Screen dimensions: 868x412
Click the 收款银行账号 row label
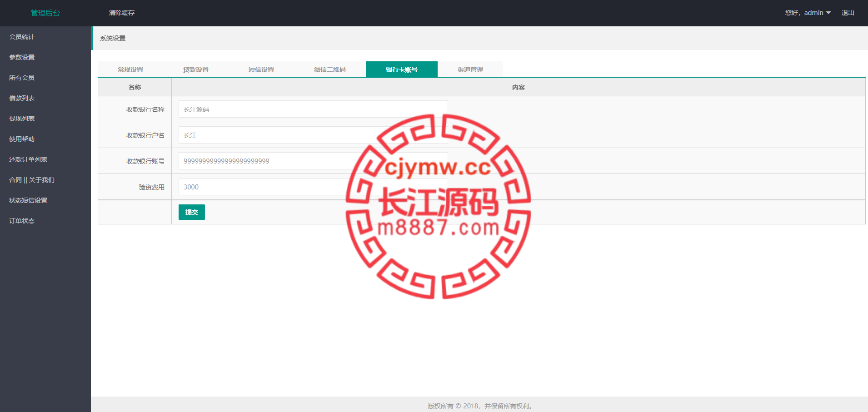[x=145, y=161]
